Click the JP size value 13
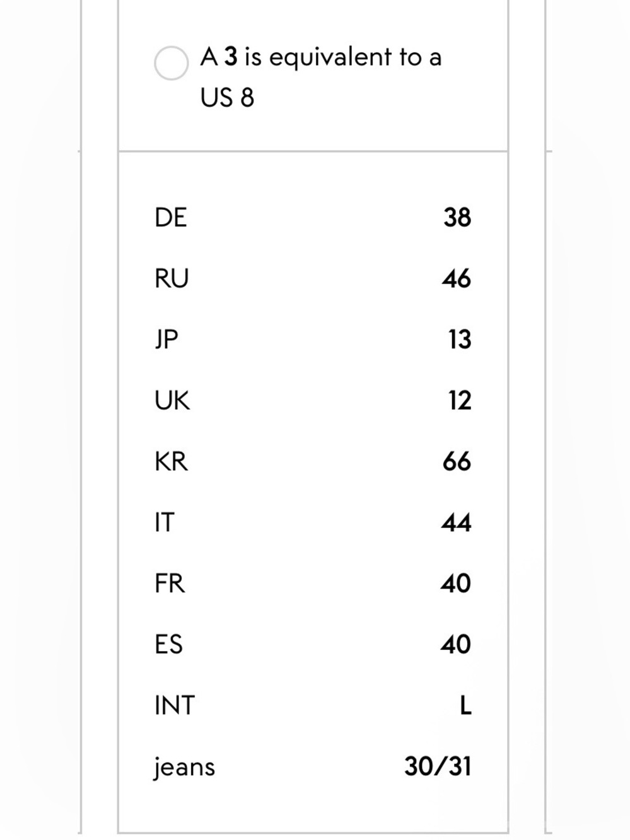This screenshot has width=630, height=840. (x=460, y=340)
